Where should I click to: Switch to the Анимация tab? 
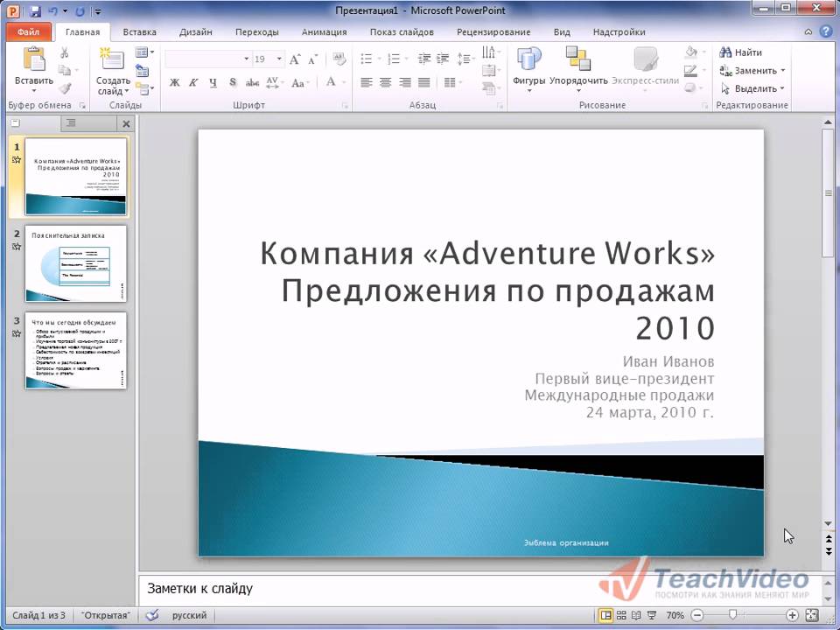click(x=324, y=31)
